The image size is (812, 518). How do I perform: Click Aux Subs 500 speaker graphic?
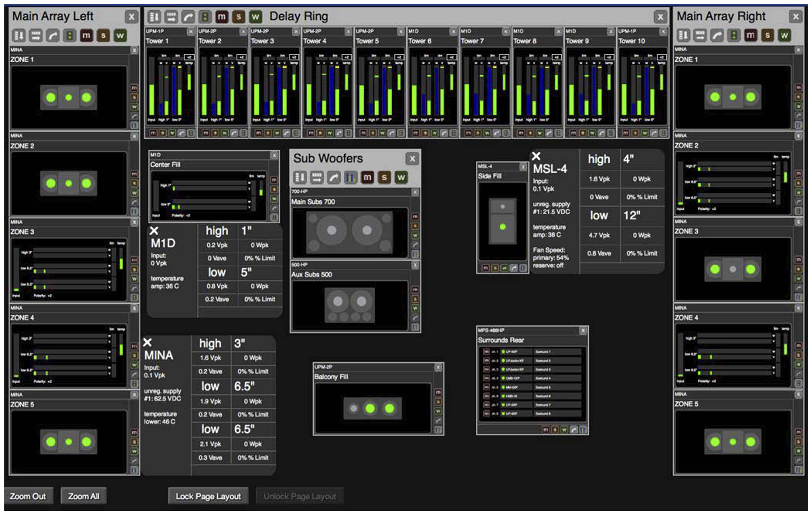pos(349,305)
